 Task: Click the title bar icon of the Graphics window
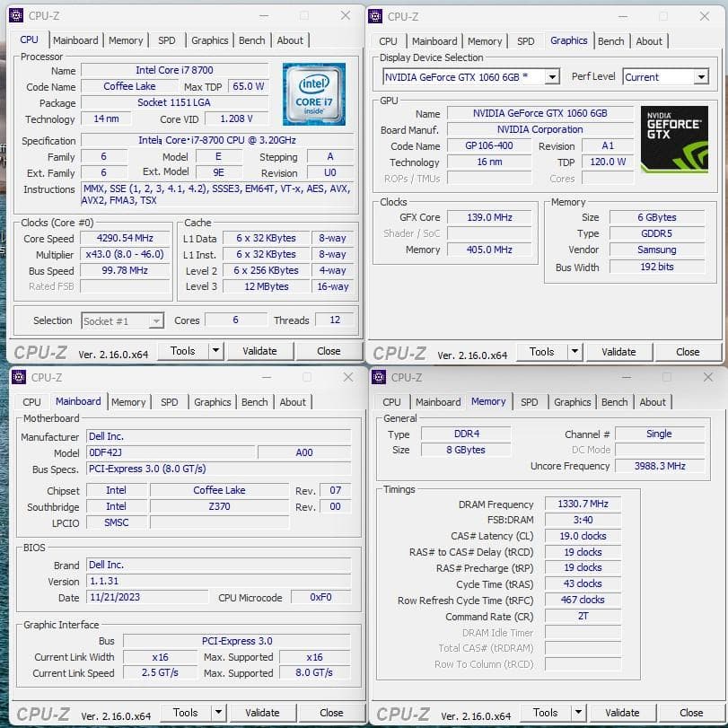point(377,16)
